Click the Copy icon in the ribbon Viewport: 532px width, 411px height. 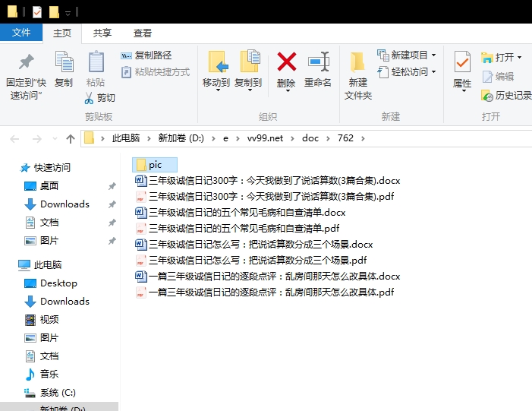64,62
